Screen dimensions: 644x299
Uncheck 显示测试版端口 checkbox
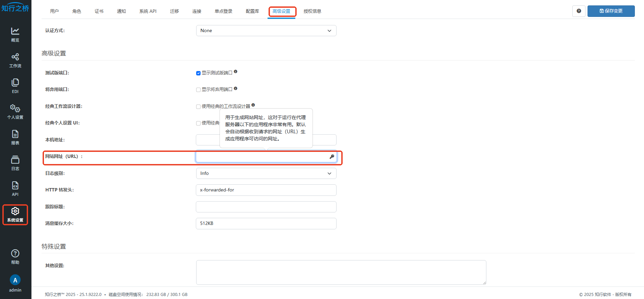[199, 73]
